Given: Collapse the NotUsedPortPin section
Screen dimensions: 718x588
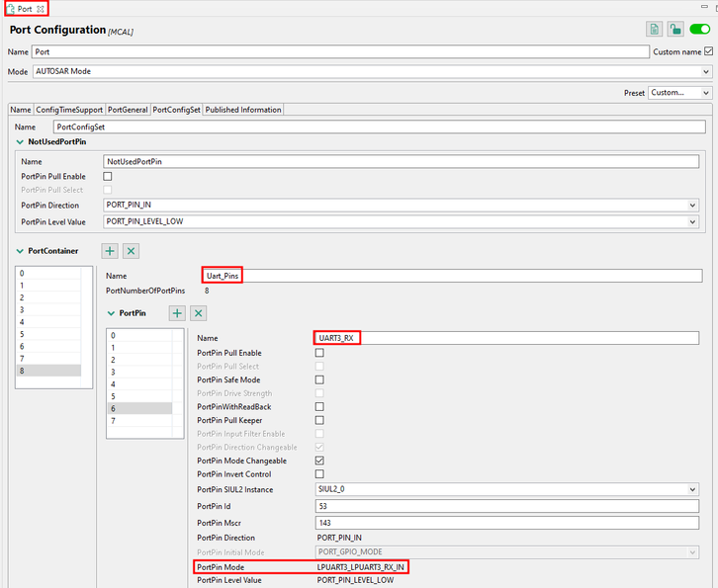Looking at the screenshot, I should tap(20, 142).
